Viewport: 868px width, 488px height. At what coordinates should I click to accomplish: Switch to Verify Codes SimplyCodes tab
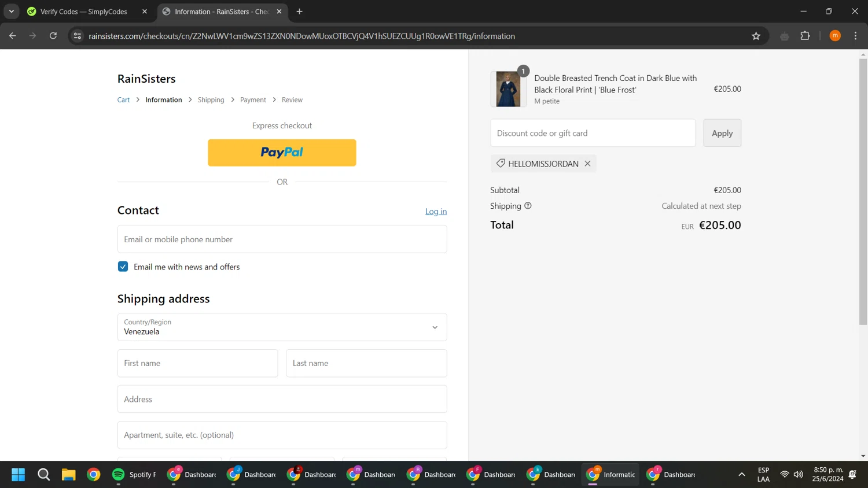[84, 12]
